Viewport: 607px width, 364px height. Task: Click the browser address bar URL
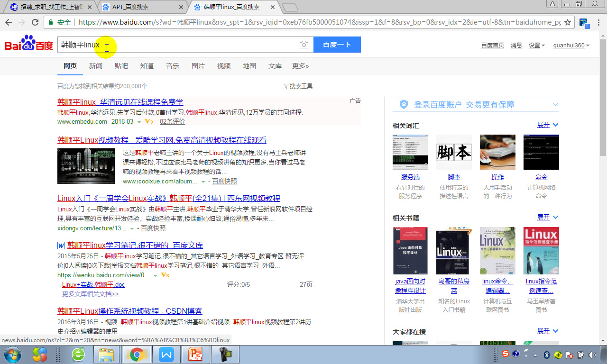click(x=320, y=22)
